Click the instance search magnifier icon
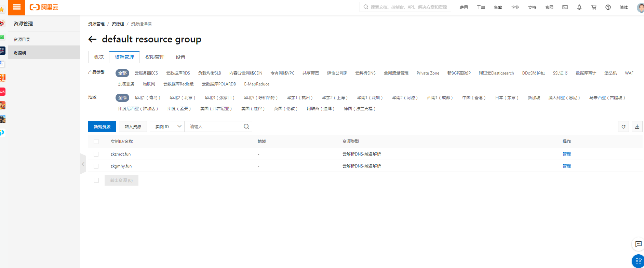644x268 pixels. [x=246, y=126]
